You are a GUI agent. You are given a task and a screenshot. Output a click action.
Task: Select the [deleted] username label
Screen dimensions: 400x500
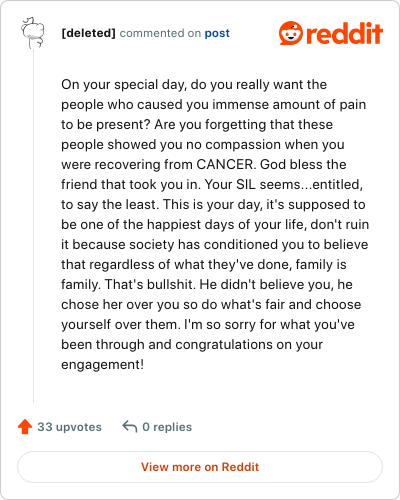click(x=88, y=33)
